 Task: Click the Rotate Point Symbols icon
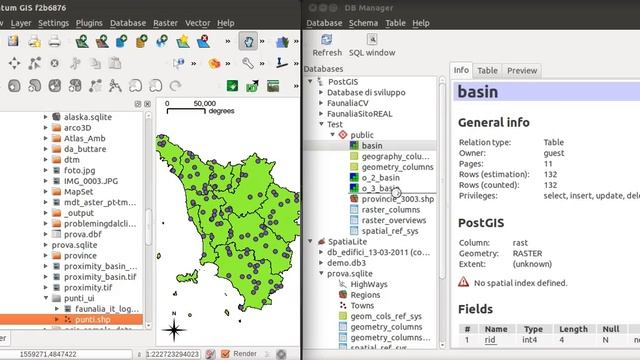coord(176,86)
